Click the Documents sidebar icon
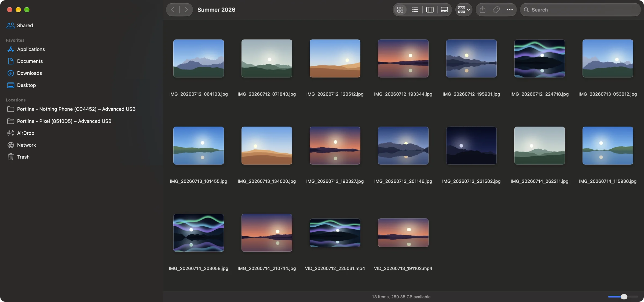Screen dimensions: 644x302 coord(11,61)
